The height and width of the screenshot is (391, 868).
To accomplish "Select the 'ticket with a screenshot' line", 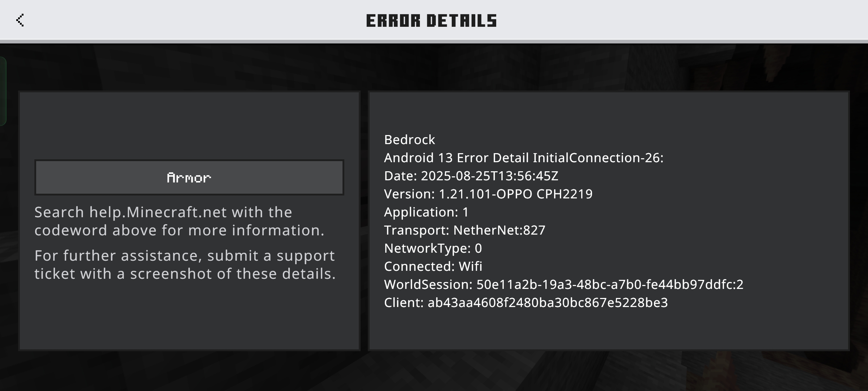I will pyautogui.click(x=185, y=274).
